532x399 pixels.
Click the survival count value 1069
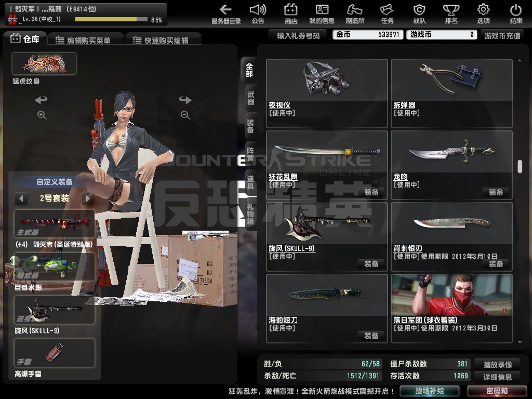click(x=461, y=376)
